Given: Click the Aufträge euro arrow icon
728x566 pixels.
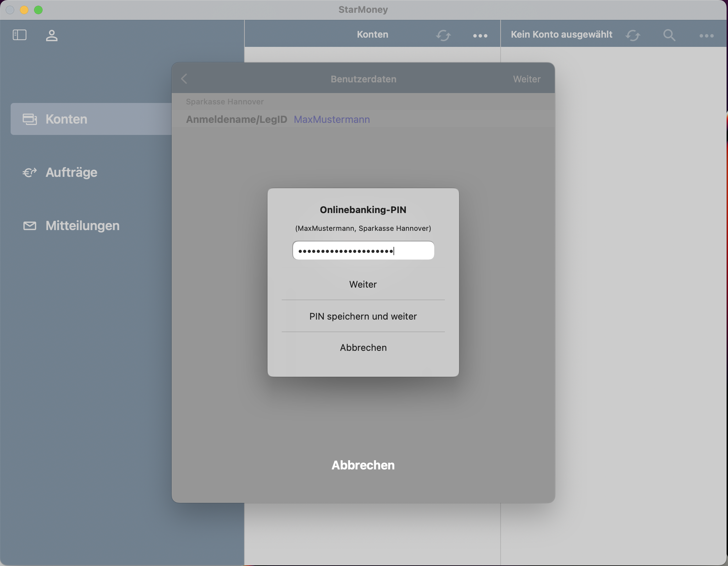Looking at the screenshot, I should point(30,173).
